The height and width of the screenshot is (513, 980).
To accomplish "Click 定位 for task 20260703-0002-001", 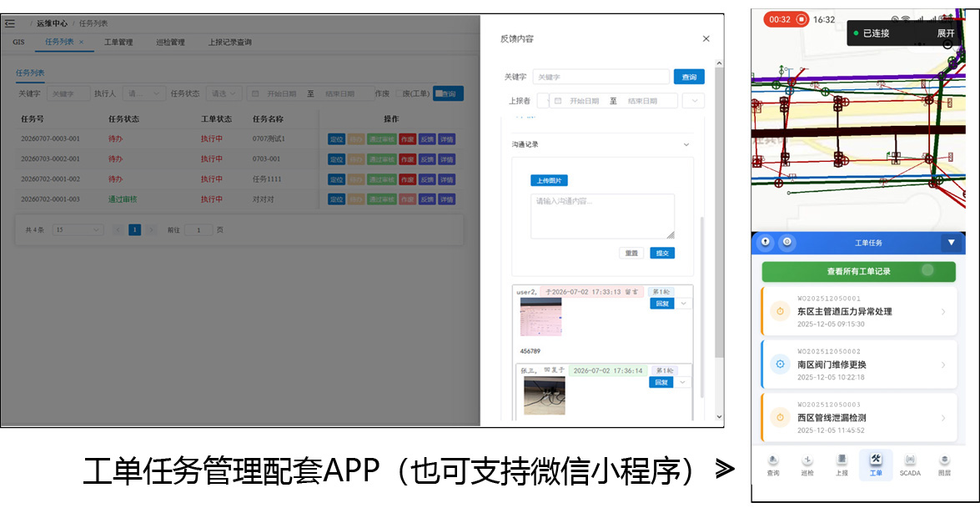I will (x=336, y=159).
